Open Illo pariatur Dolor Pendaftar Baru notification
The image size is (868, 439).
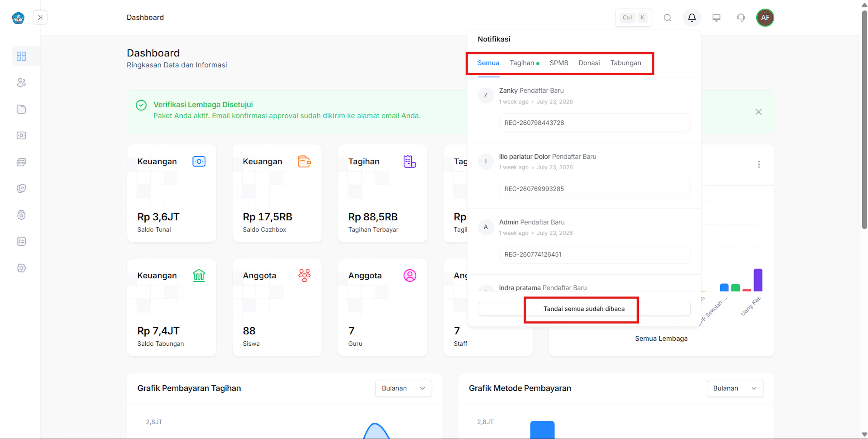pyautogui.click(x=584, y=176)
